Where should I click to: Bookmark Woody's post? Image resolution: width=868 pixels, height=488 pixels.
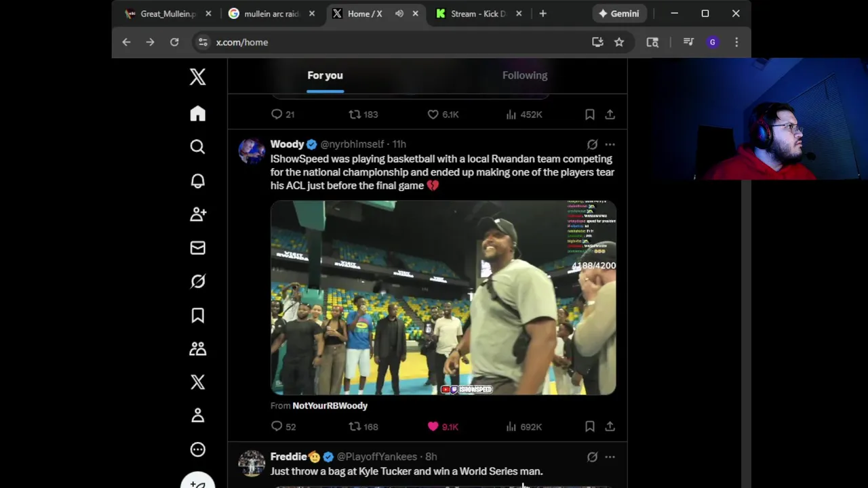[x=590, y=426]
